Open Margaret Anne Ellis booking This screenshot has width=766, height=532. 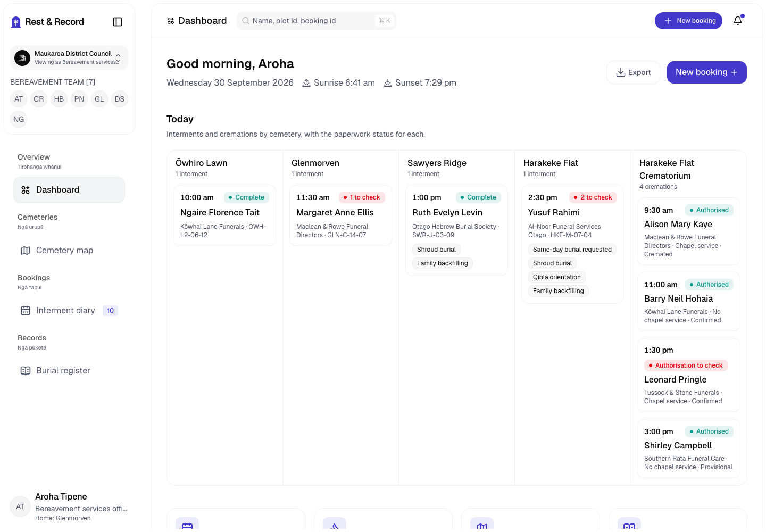(340, 215)
